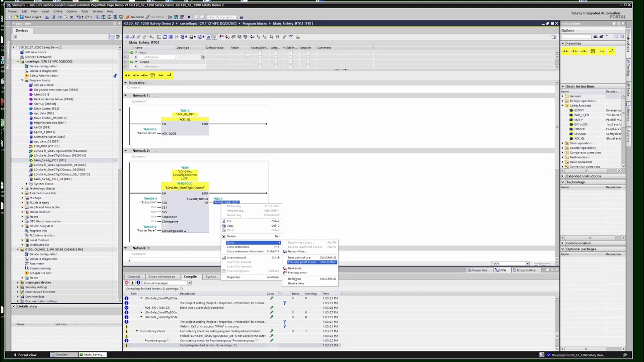Select Main_Safety_RTG1 [FB1] in project tree
Screen dimensions: 644x362
tap(49, 160)
